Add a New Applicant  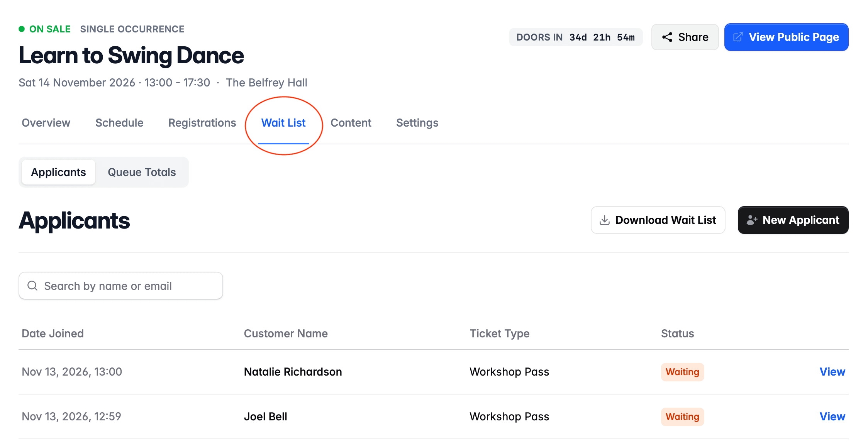[793, 220]
